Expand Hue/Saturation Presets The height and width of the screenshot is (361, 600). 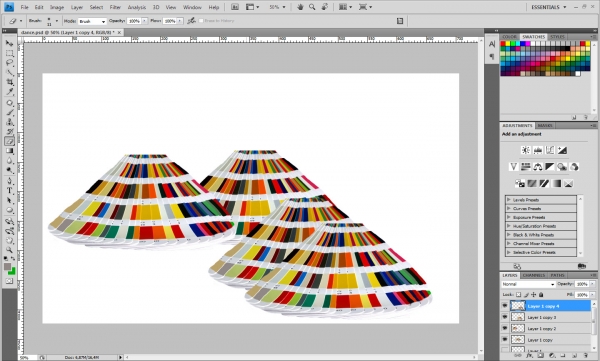(509, 226)
